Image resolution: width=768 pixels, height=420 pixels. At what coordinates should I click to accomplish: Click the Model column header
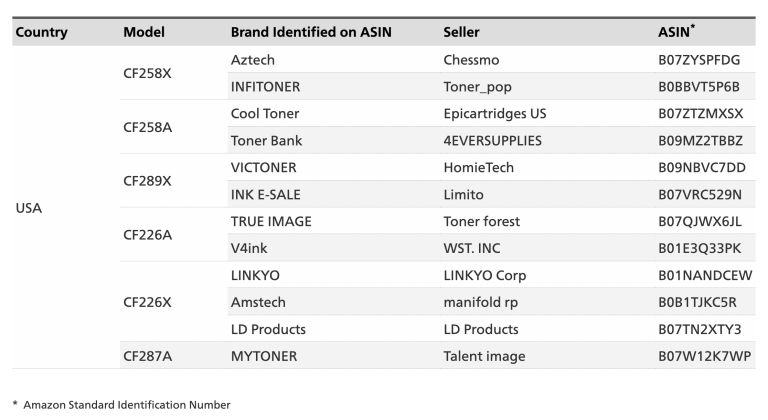144,32
